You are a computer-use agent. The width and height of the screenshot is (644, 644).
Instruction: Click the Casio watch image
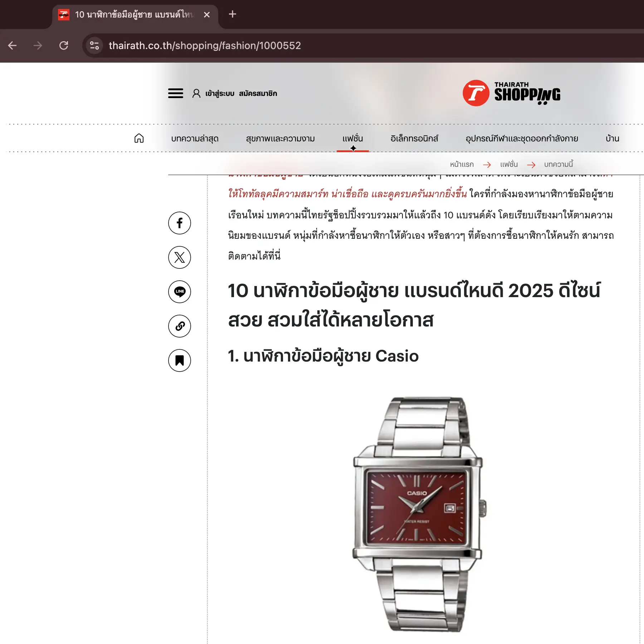pyautogui.click(x=418, y=514)
